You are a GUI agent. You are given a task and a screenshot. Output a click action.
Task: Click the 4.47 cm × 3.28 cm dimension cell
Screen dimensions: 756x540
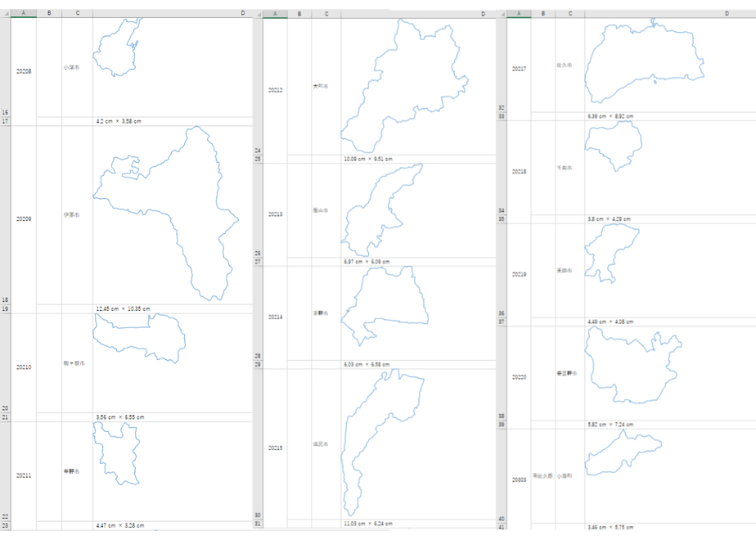173,525
